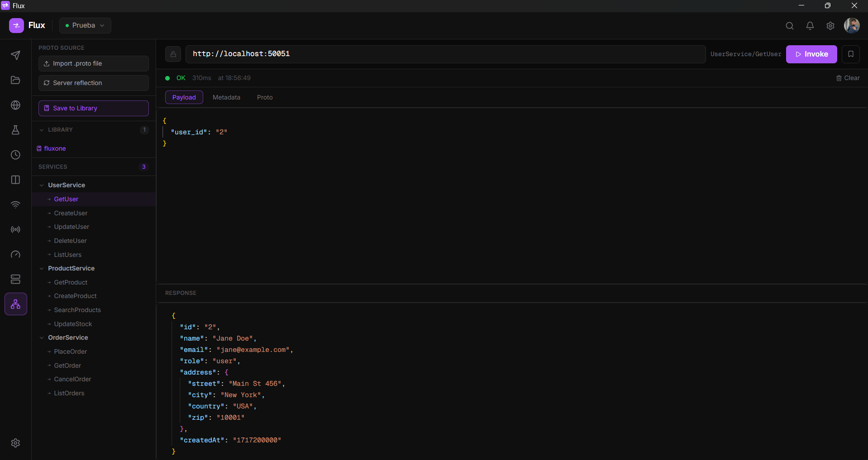Switch to the Payload tab
Image resolution: width=868 pixels, height=460 pixels.
pyautogui.click(x=184, y=97)
